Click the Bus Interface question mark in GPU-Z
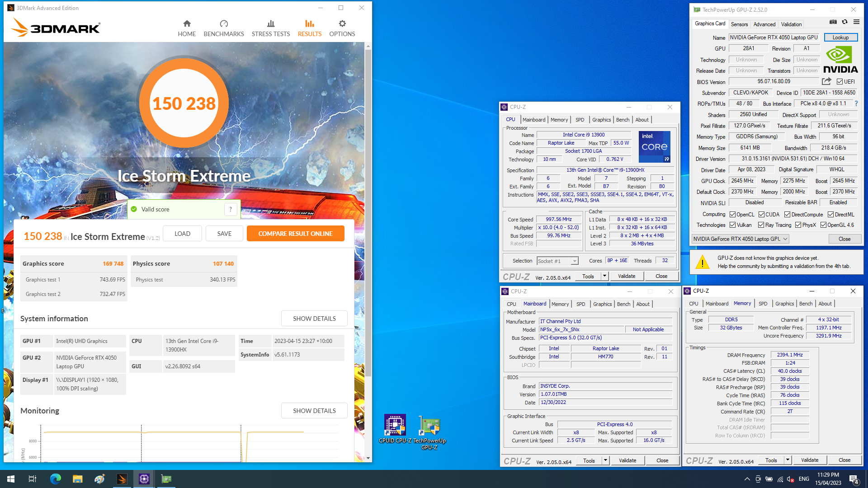The height and width of the screenshot is (488, 868). pyautogui.click(x=856, y=103)
